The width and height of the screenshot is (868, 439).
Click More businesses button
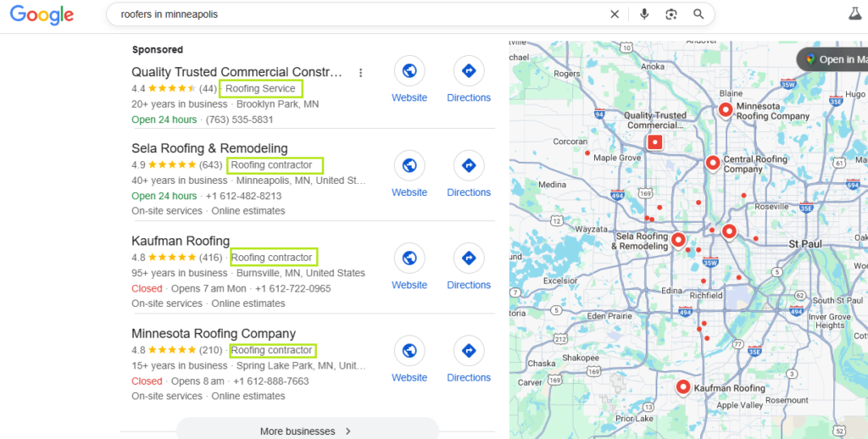pyautogui.click(x=307, y=431)
